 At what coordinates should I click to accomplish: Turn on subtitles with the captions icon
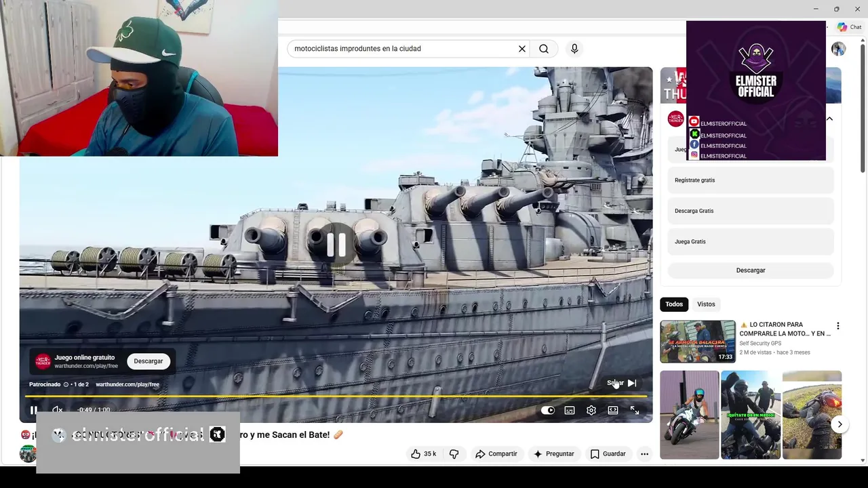(570, 410)
